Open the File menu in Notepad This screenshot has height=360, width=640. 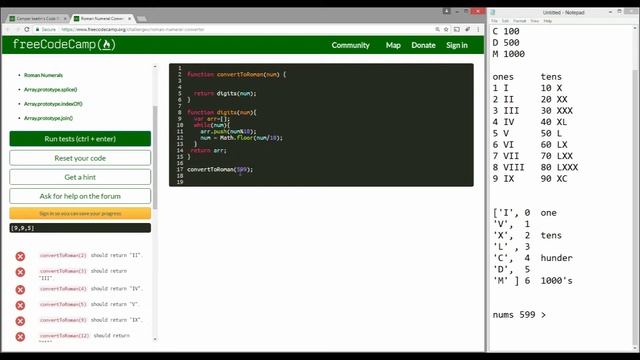click(x=494, y=21)
